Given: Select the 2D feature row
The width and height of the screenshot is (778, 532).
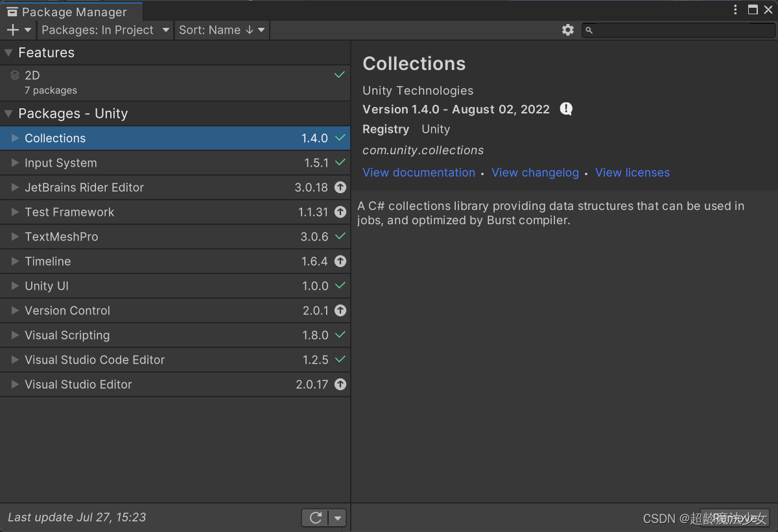Looking at the screenshot, I should [175, 82].
